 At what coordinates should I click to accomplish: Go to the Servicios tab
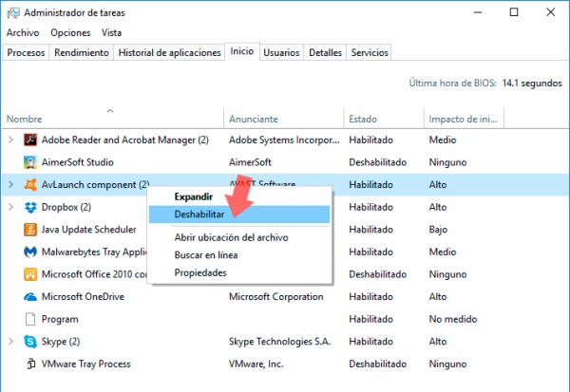(370, 53)
